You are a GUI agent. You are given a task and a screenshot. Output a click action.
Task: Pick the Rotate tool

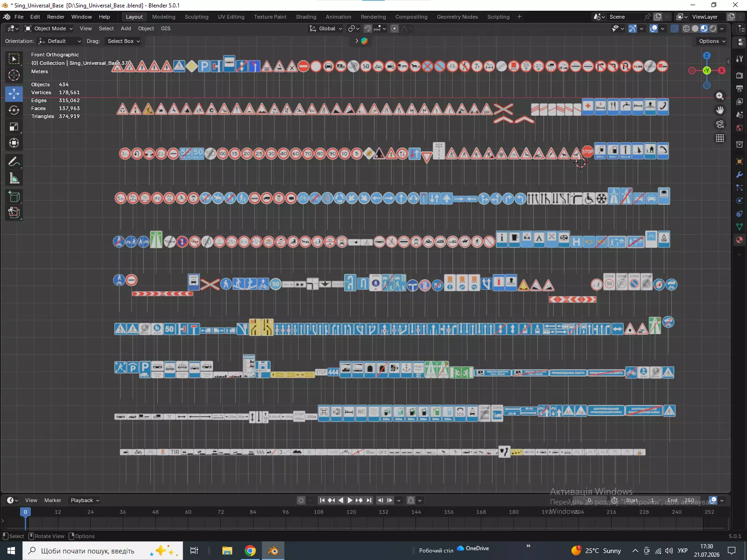(14, 110)
